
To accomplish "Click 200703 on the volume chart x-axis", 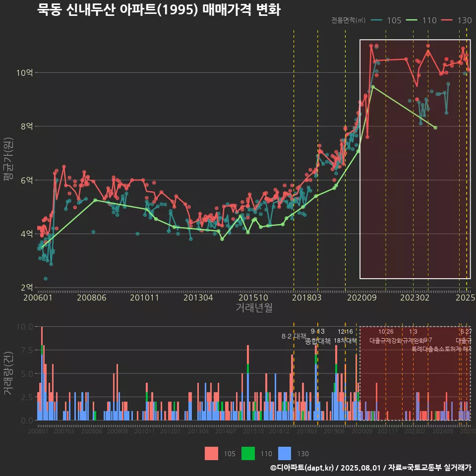I will tap(64, 431).
